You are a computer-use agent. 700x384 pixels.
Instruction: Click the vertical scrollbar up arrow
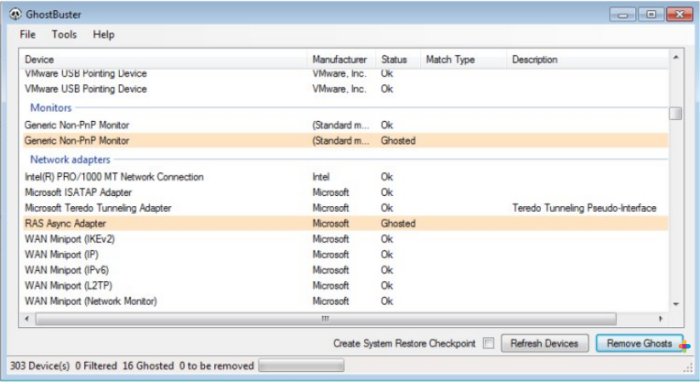676,57
